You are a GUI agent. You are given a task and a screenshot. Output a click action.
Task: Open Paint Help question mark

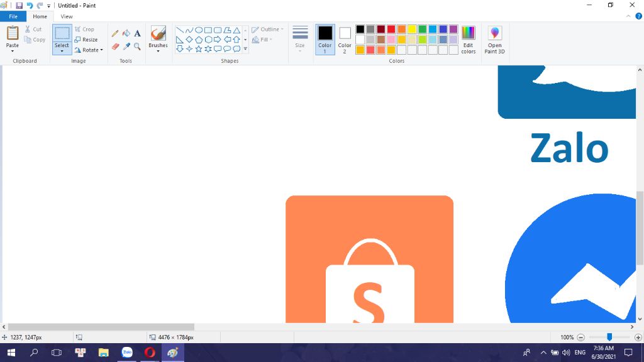638,16
